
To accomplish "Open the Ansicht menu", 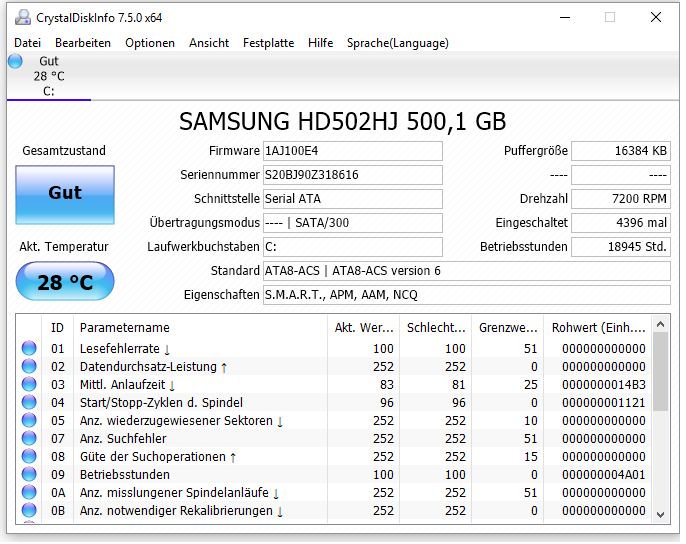I will pos(209,43).
